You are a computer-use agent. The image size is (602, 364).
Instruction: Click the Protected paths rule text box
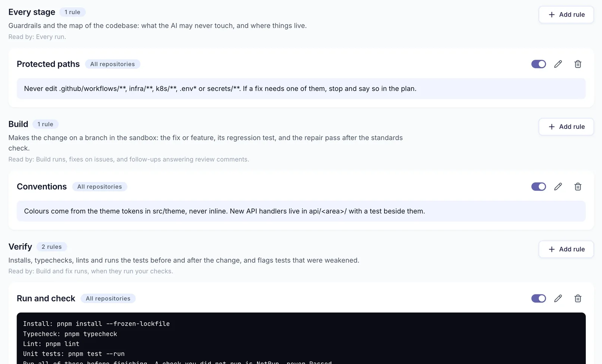click(301, 89)
